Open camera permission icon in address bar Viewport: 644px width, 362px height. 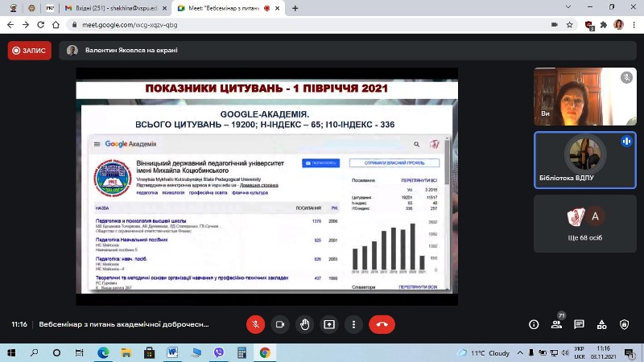click(x=555, y=25)
